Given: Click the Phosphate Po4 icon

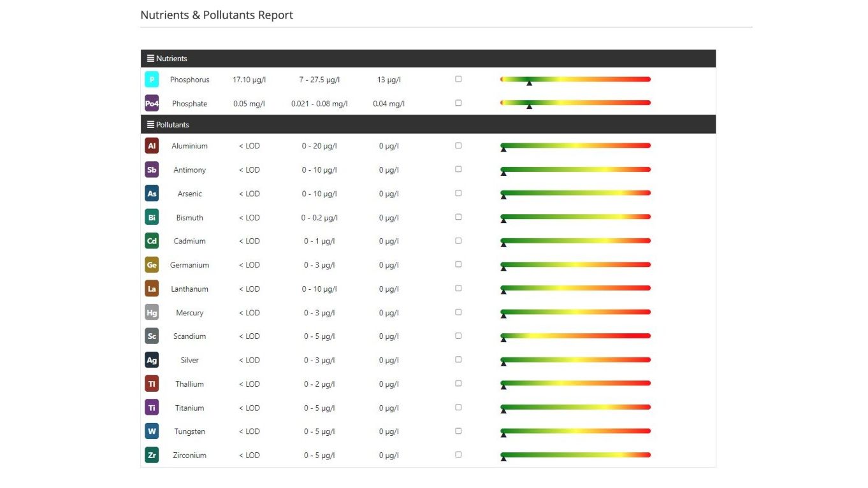Looking at the screenshot, I should 152,103.
